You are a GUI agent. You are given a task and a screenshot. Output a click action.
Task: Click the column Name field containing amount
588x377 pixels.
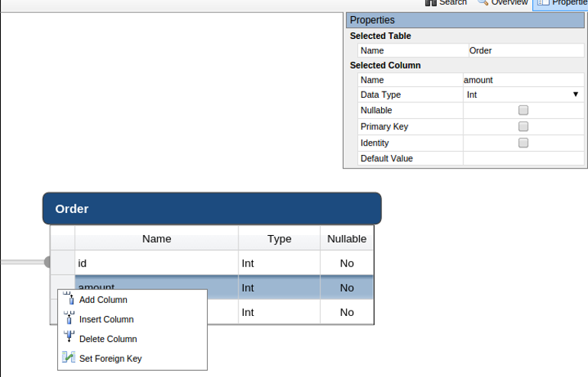pyautogui.click(x=523, y=80)
